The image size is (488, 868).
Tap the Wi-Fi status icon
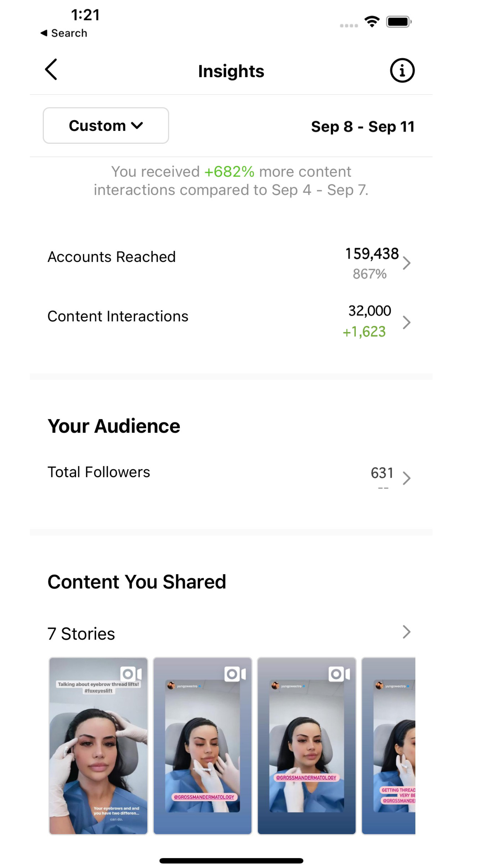[x=372, y=22]
